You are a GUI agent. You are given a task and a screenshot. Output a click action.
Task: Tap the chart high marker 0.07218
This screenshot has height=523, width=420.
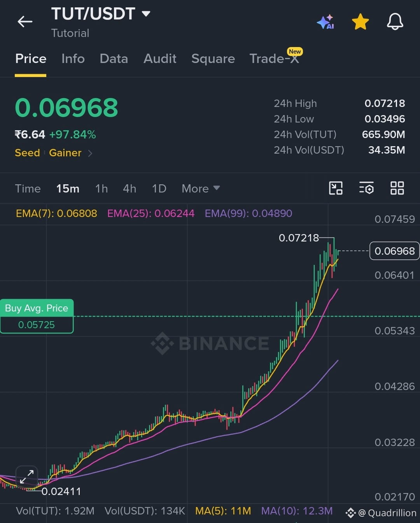coord(299,238)
